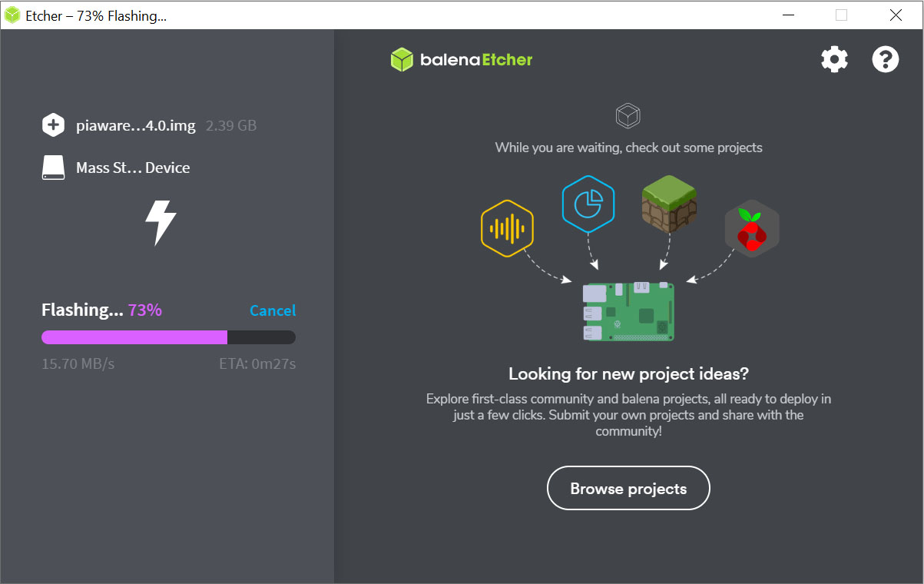
Task: Click the purple flashing progress bar
Action: pyautogui.click(x=168, y=337)
